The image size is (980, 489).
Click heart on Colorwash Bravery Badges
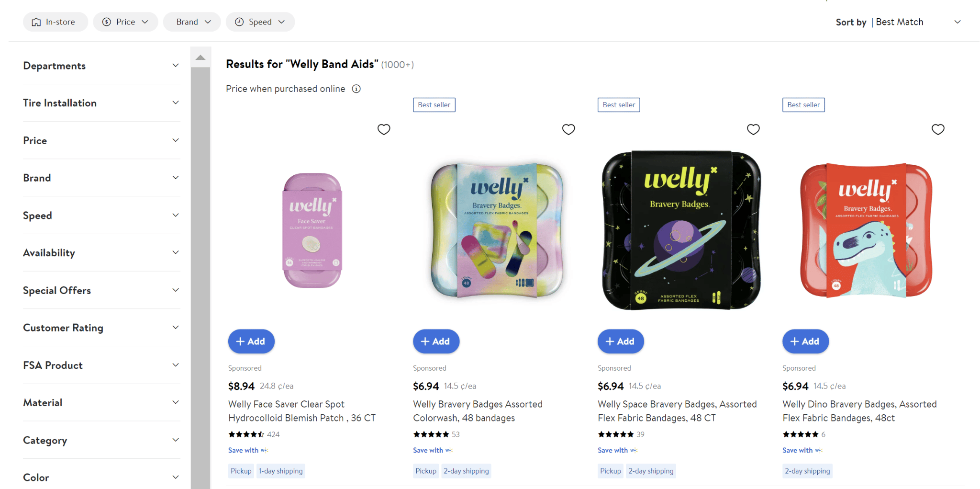(x=568, y=129)
